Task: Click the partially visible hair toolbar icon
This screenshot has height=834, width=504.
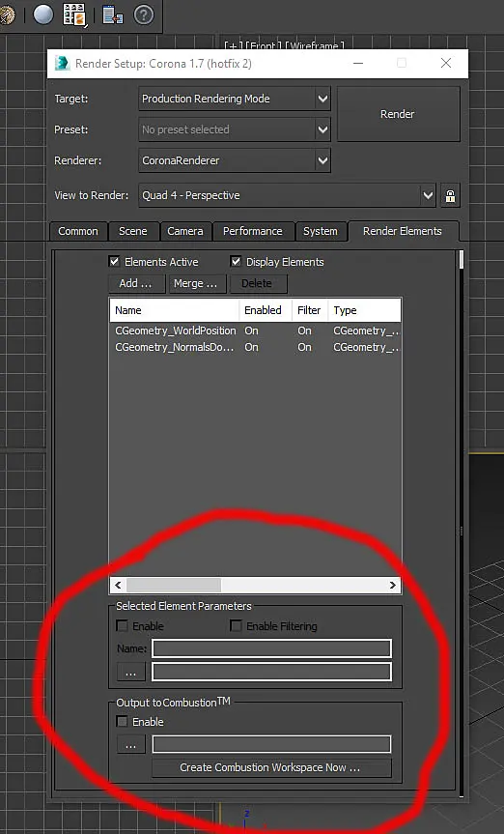Action: pos(8,14)
